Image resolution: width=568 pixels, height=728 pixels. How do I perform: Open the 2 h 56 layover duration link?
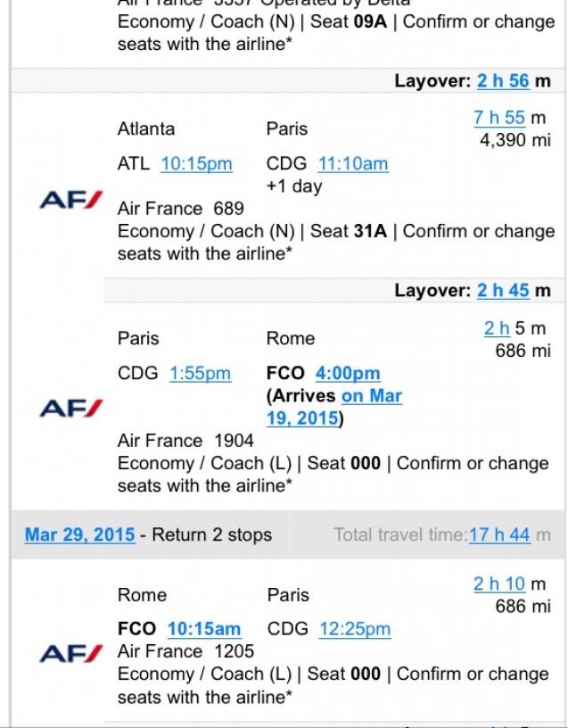pos(504,81)
